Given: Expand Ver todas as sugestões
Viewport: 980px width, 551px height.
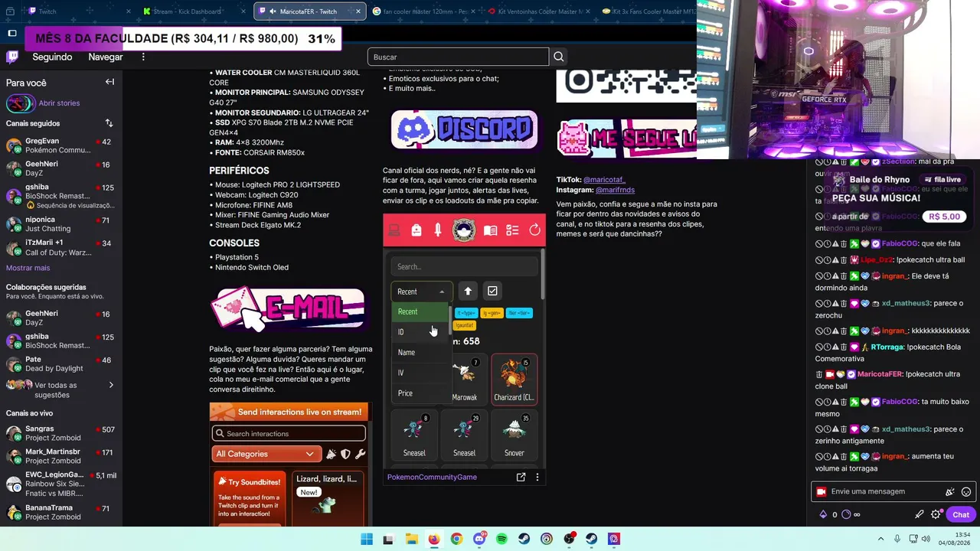Looking at the screenshot, I should click(x=60, y=390).
